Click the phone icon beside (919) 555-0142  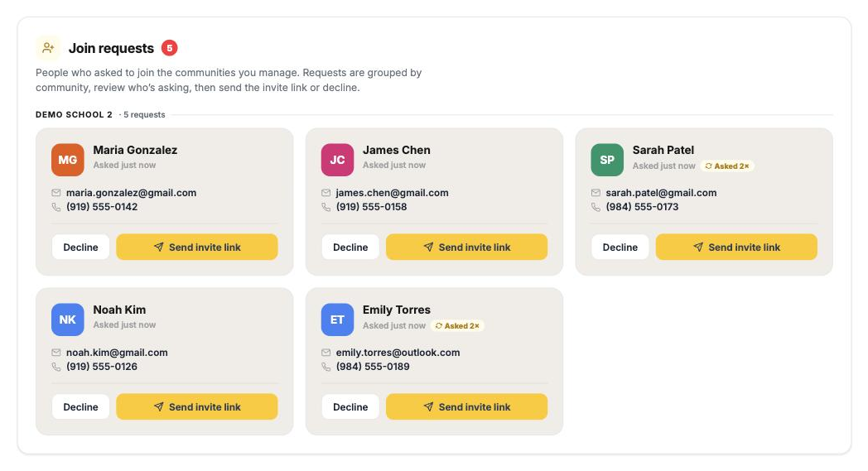56,207
